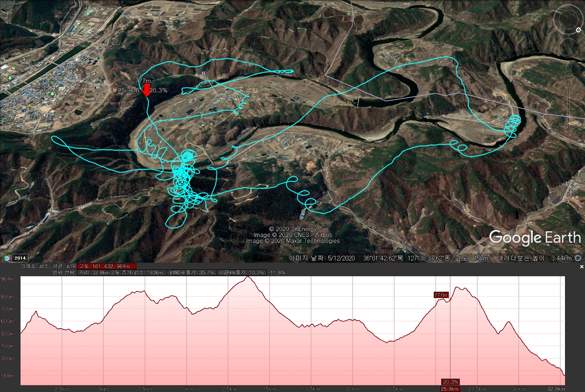Viewport: 585px width, 392px height.
Task: Click 'Image © 2020 Maxar Technologies' attribution
Action: coord(293,241)
